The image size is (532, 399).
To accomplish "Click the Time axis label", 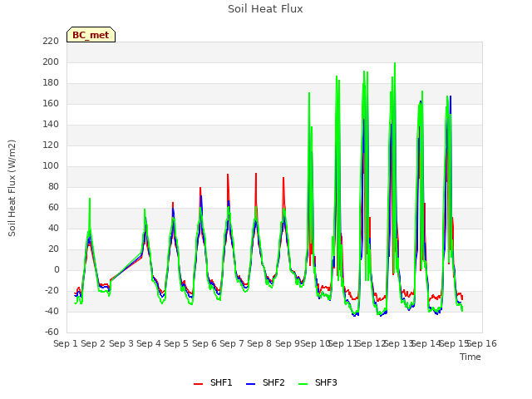I will [470, 357].
